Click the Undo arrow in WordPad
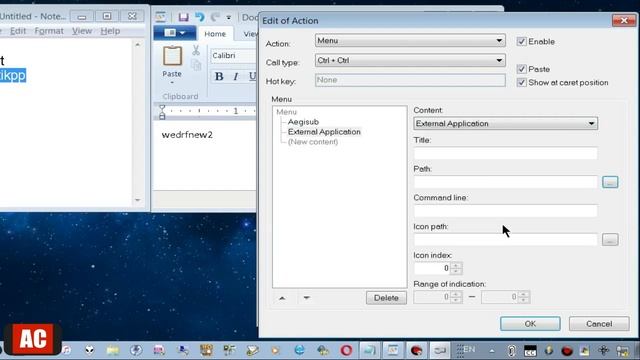Screen dimensions: 640x360 pos(200,17)
